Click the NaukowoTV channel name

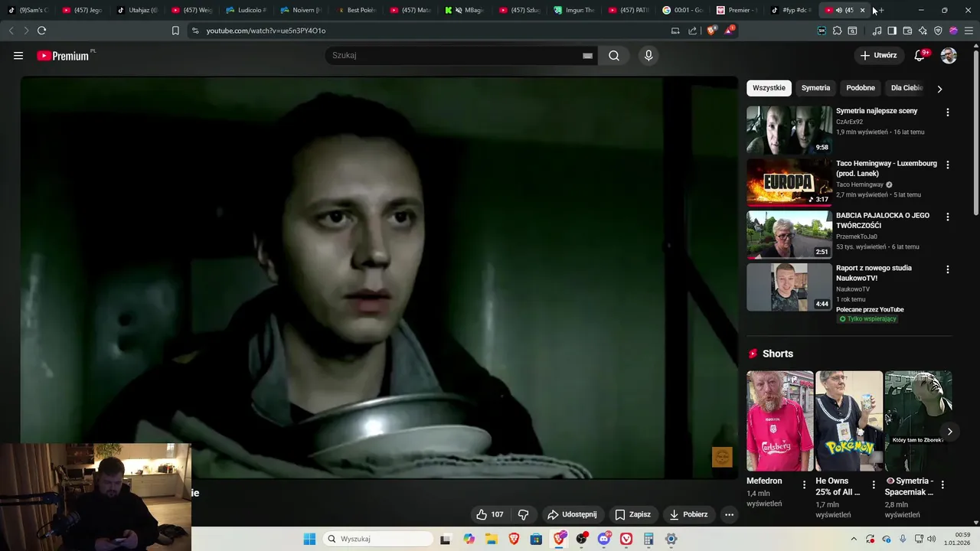click(x=853, y=289)
